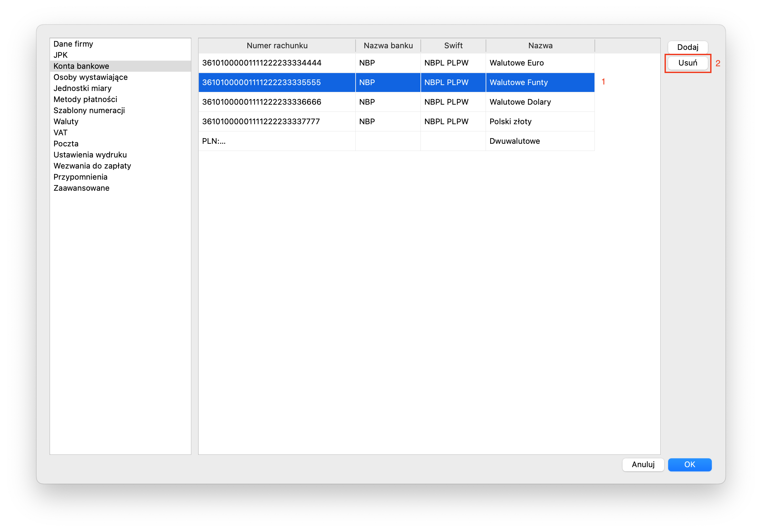Viewport: 762px width, 532px height.
Task: Click NBPL PLPW in Walutowe Funty row
Action: click(453, 82)
